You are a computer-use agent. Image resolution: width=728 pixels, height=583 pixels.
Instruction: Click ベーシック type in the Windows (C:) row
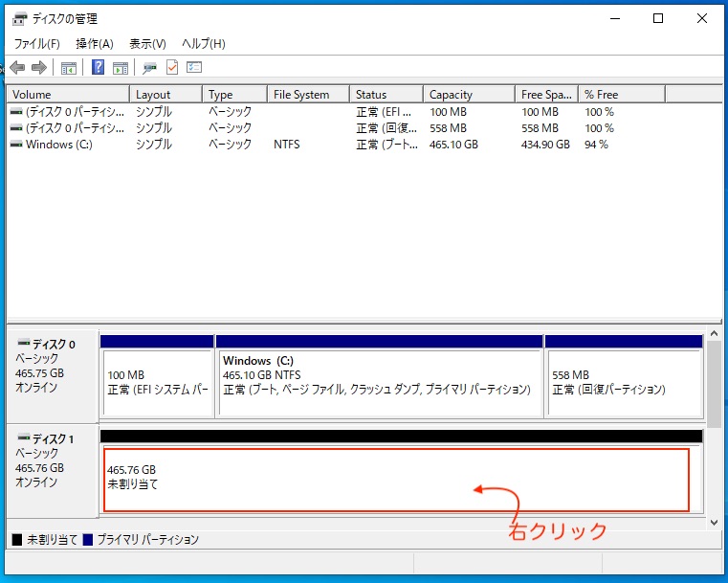[230, 145]
